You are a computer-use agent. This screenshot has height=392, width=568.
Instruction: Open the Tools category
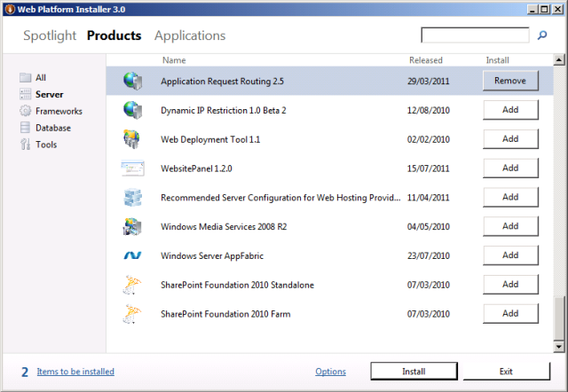click(x=46, y=145)
